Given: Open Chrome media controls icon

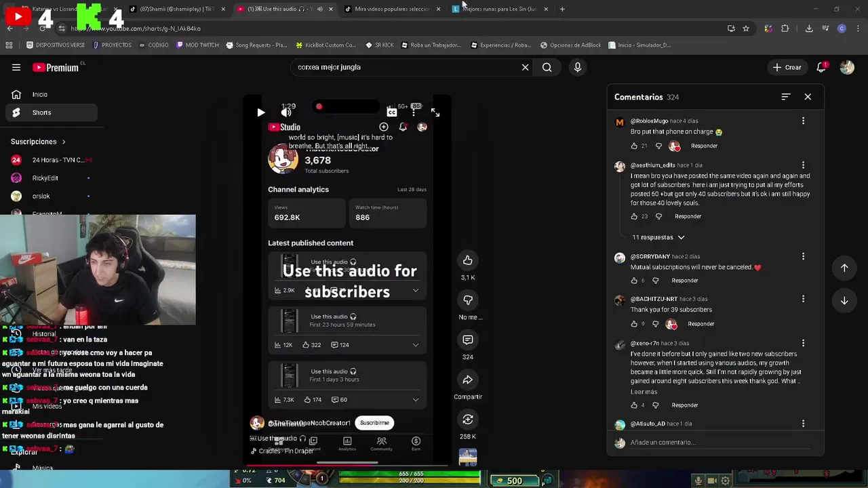Looking at the screenshot, I should point(825,28).
